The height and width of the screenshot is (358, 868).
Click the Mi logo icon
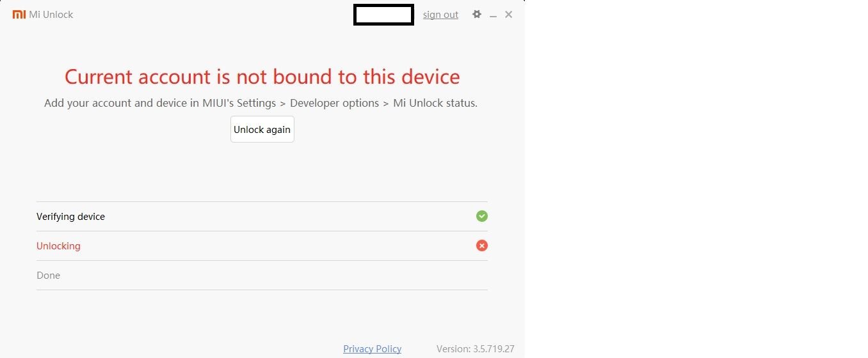tap(19, 14)
